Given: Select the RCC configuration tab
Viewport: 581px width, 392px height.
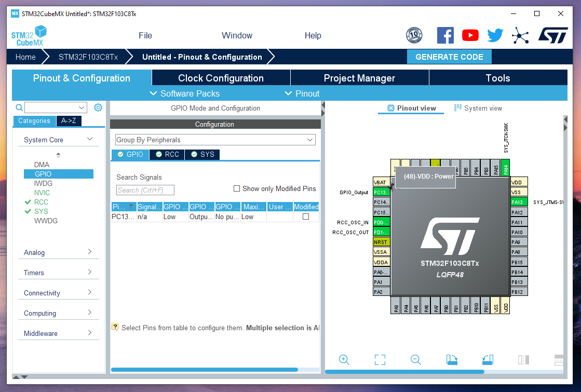Looking at the screenshot, I should [168, 155].
